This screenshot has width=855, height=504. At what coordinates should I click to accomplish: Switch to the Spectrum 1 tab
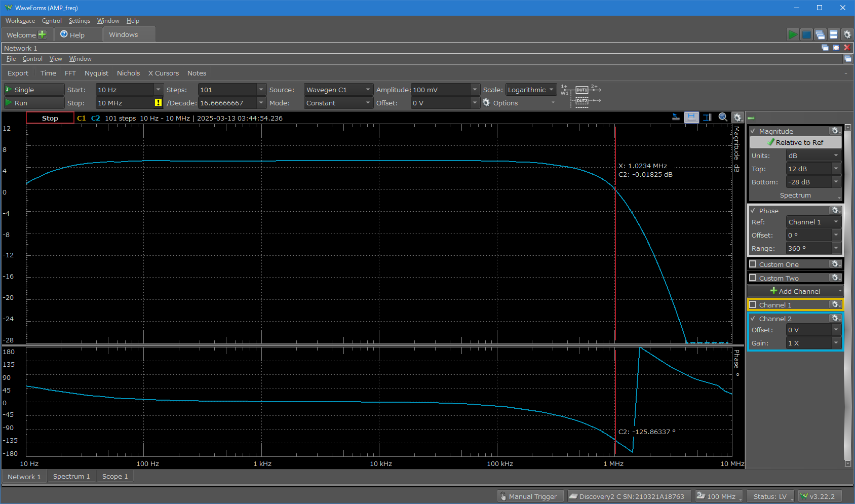(x=71, y=477)
